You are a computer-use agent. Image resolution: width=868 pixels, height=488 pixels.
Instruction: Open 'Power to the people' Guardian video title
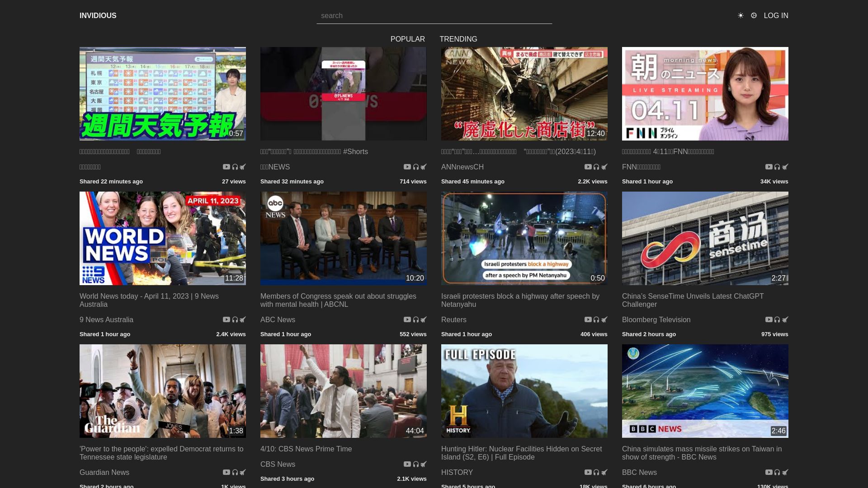[x=161, y=453]
